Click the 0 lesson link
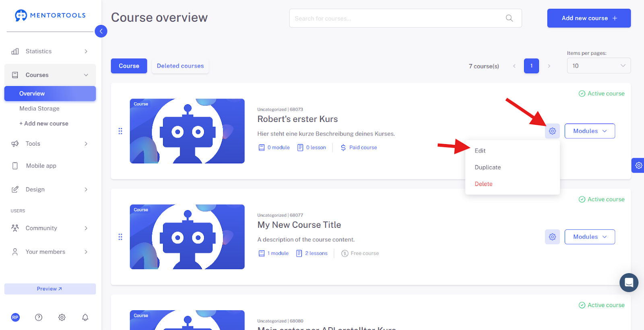 pyautogui.click(x=312, y=148)
